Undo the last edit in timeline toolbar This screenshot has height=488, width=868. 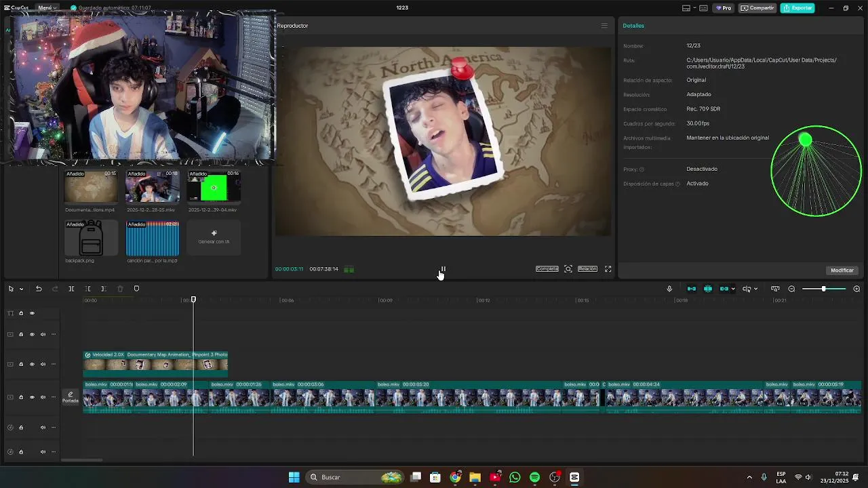[39, 289]
